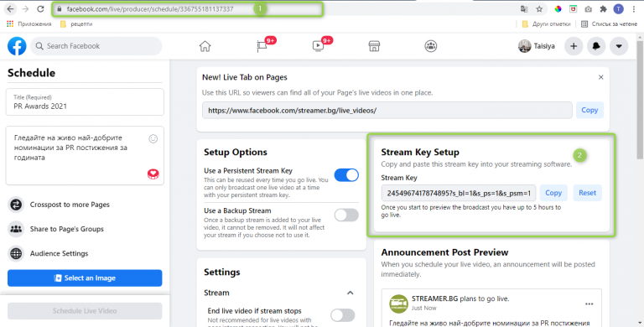Open the camera screenshot extension
Image resolution: width=644 pixels, height=327 pixels.
click(x=588, y=9)
